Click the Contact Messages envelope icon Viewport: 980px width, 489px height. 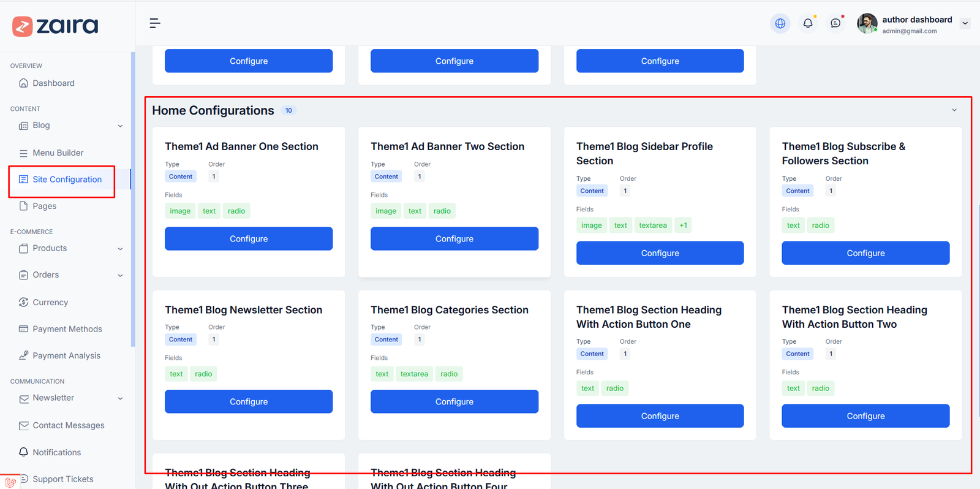coord(24,425)
